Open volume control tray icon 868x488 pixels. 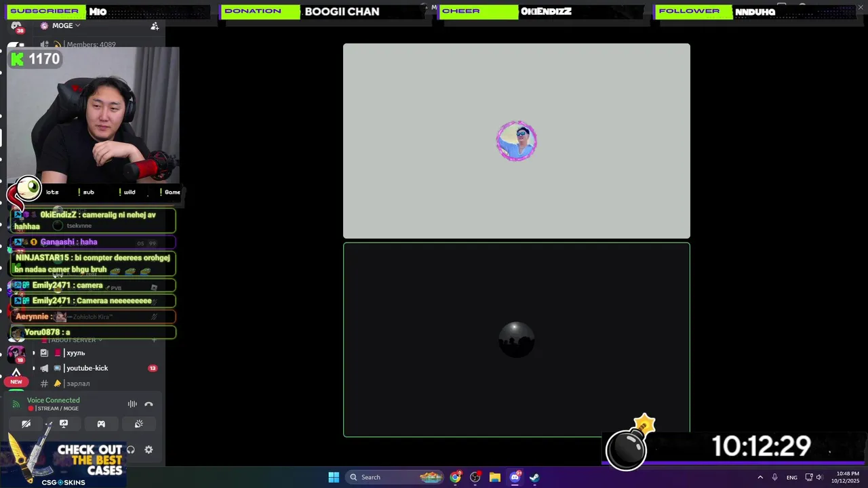tap(819, 477)
